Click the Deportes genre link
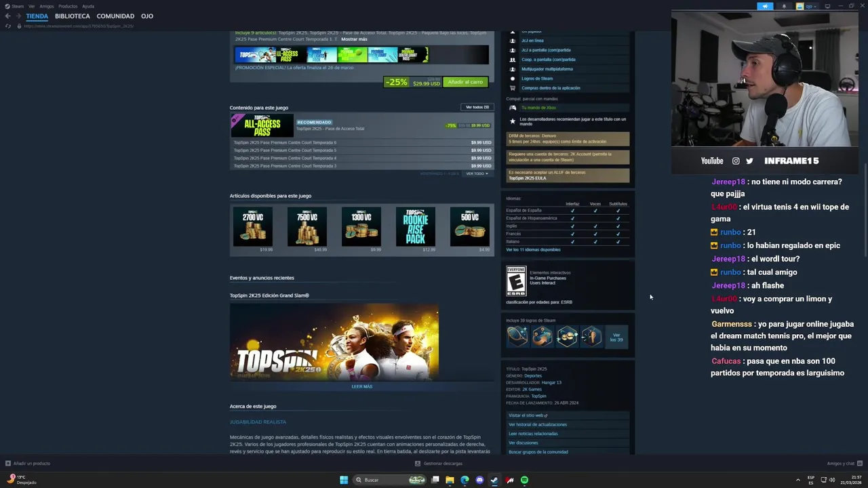868x488 pixels. pos(533,375)
